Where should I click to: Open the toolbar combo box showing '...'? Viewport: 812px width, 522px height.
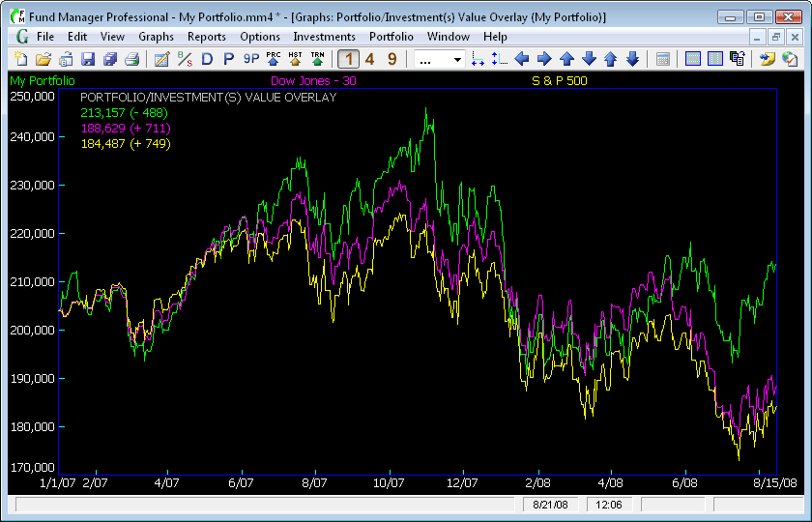pyautogui.click(x=439, y=60)
